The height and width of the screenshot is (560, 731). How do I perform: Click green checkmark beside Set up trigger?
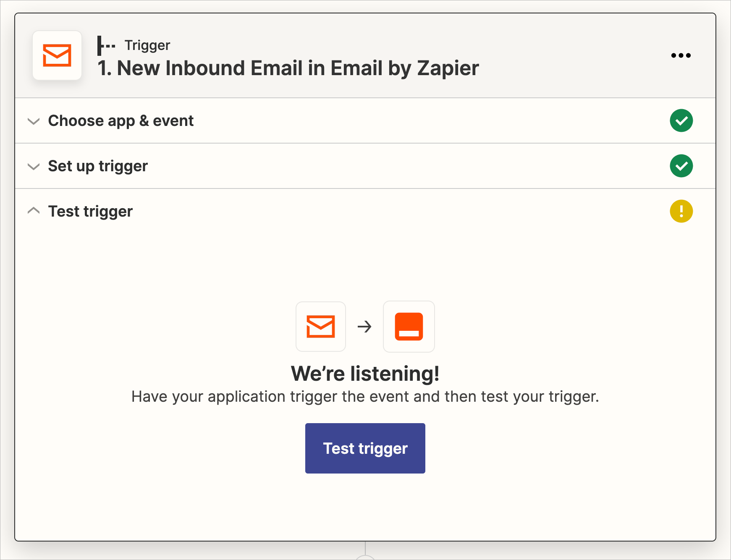click(x=681, y=166)
